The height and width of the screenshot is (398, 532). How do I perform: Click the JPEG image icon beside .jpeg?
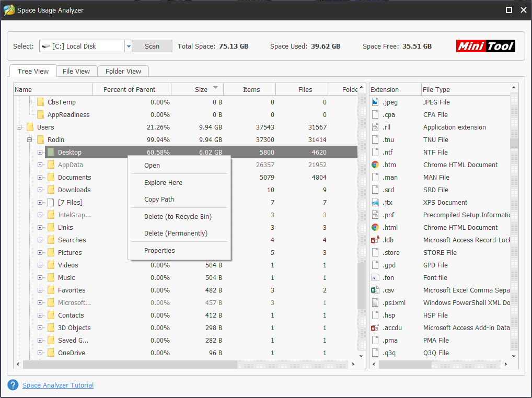[375, 102]
